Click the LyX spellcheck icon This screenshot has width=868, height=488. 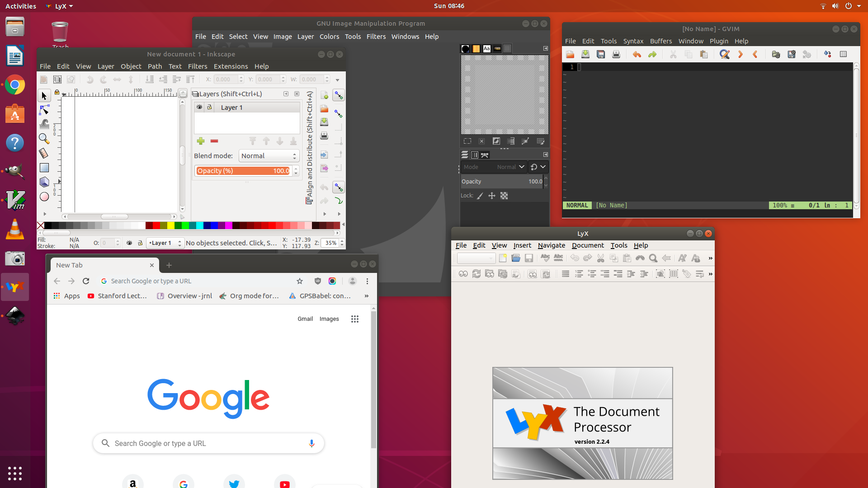(x=545, y=258)
